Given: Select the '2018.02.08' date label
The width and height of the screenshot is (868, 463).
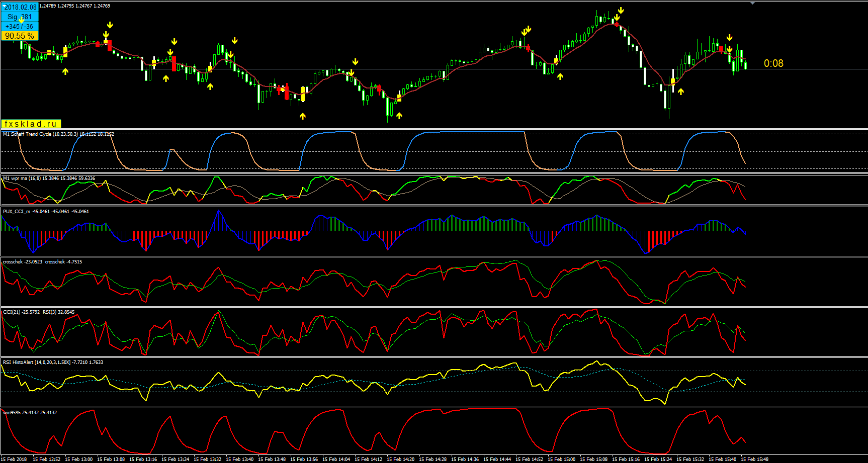Looking at the screenshot, I should (20, 7).
